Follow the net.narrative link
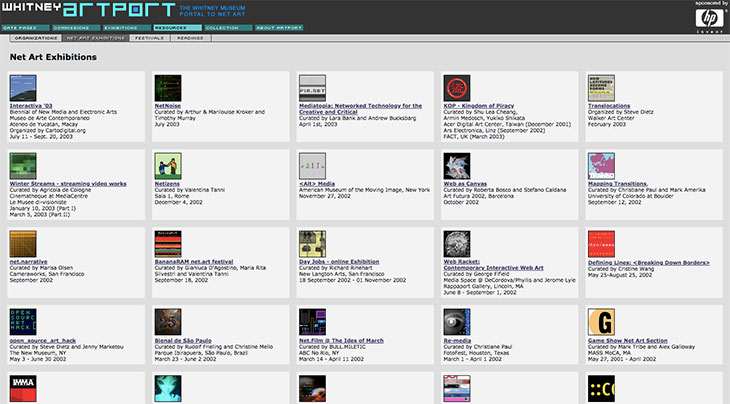 point(28,262)
